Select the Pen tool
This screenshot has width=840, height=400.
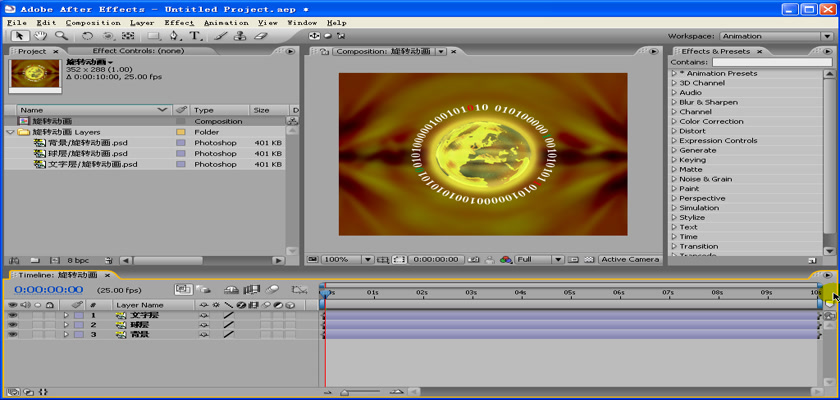click(174, 36)
